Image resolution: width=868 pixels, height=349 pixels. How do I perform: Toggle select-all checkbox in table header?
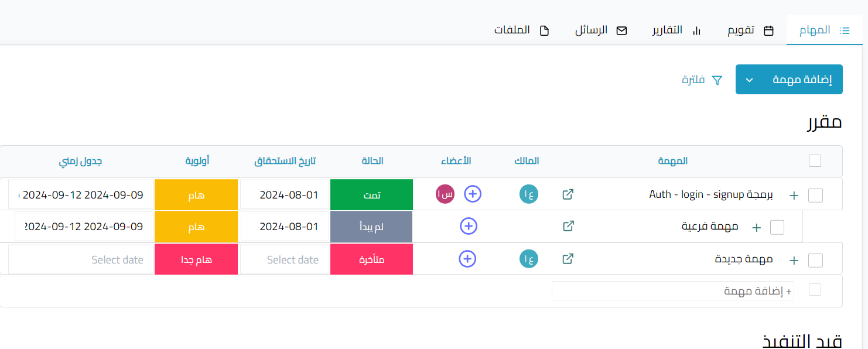(815, 160)
